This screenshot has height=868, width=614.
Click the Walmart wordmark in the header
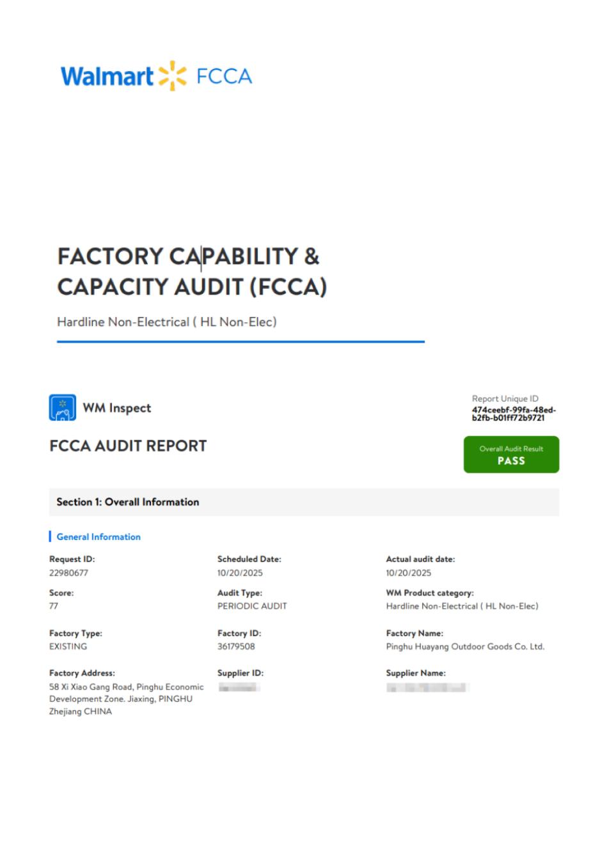107,77
